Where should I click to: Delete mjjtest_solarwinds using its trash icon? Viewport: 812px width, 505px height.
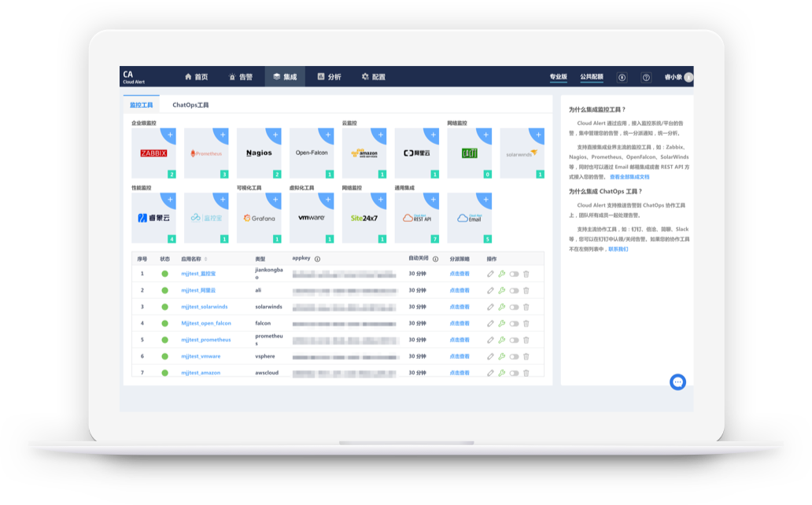tap(526, 307)
